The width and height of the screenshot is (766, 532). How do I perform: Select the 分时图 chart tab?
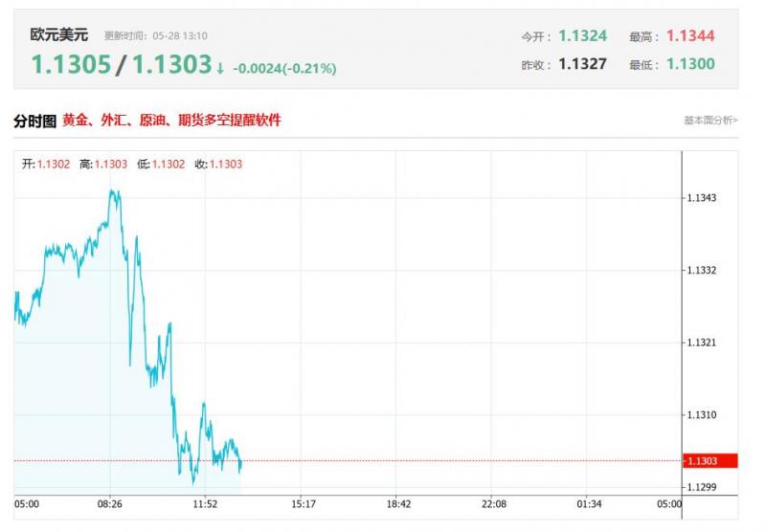pyautogui.click(x=34, y=121)
